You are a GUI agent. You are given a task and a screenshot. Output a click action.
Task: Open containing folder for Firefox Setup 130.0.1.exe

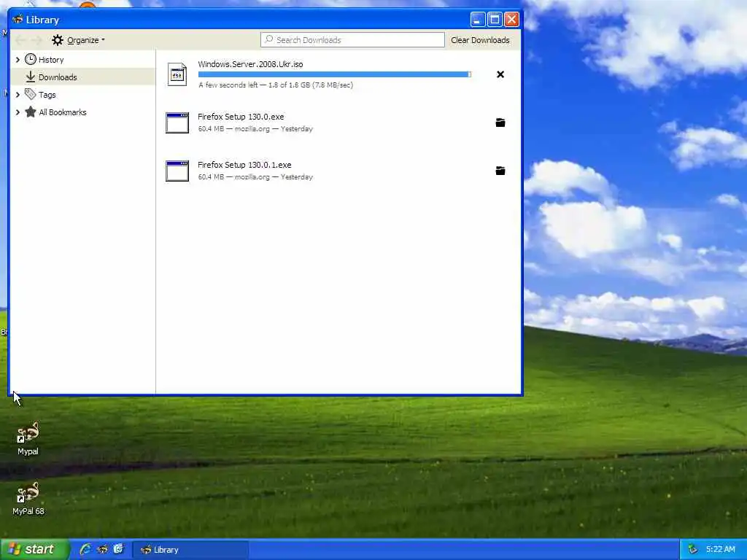(x=500, y=171)
